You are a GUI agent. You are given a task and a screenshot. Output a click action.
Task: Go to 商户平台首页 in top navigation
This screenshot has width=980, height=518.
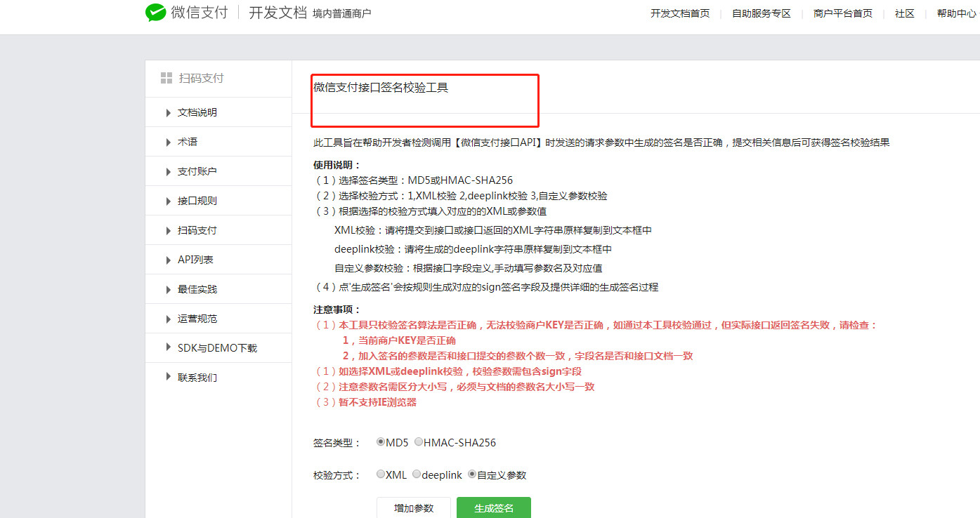tap(843, 13)
